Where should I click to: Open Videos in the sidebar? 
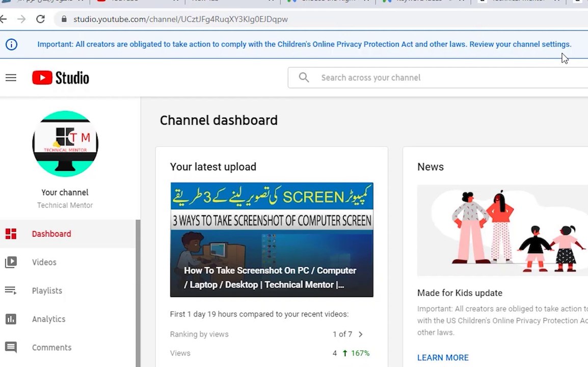67,262
